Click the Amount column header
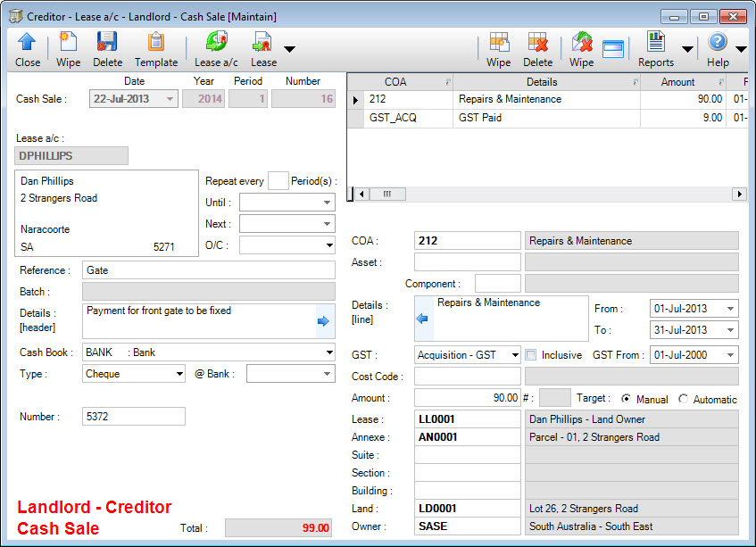Viewport: 756px width, 547px height. [x=683, y=82]
